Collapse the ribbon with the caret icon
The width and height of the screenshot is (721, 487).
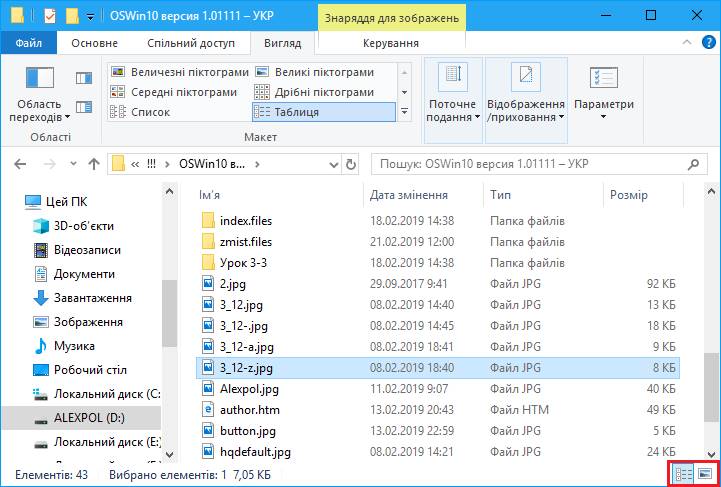[x=687, y=43]
